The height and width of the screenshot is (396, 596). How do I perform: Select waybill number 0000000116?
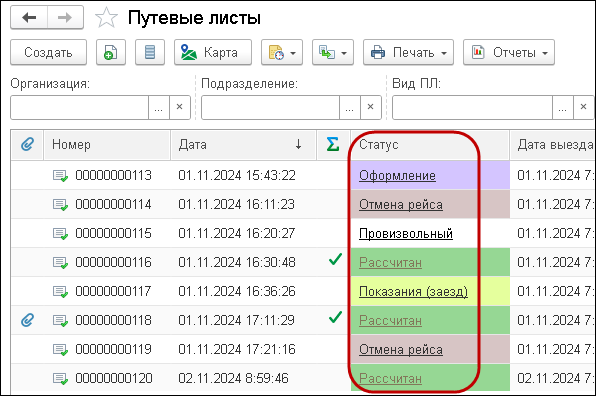(113, 263)
